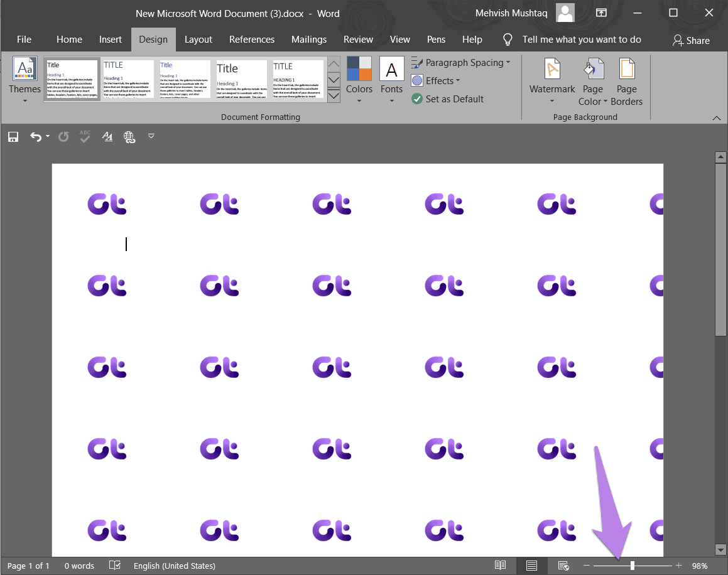Click the proofing status icon
Screen dimensions: 728x575
click(115, 565)
